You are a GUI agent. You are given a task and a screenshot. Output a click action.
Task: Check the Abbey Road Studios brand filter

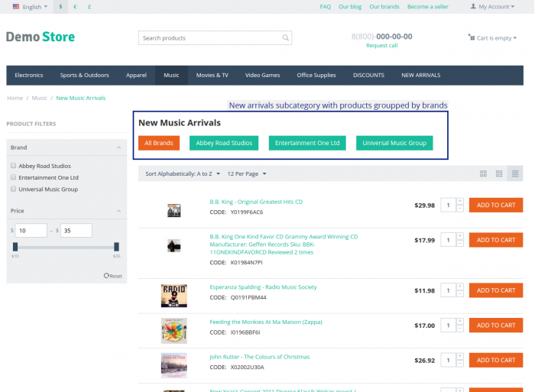13,166
